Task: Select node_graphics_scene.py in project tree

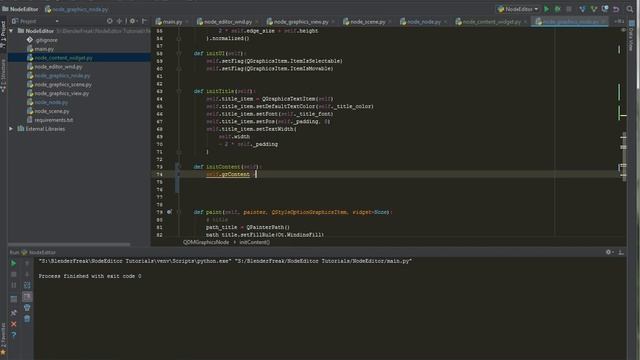Action: 63,84
